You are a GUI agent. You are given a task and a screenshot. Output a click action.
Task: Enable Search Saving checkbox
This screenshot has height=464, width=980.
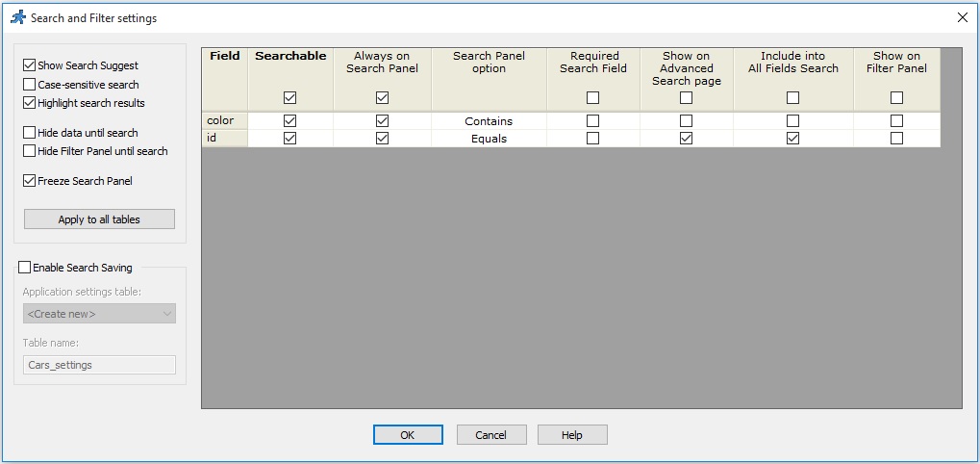24,268
